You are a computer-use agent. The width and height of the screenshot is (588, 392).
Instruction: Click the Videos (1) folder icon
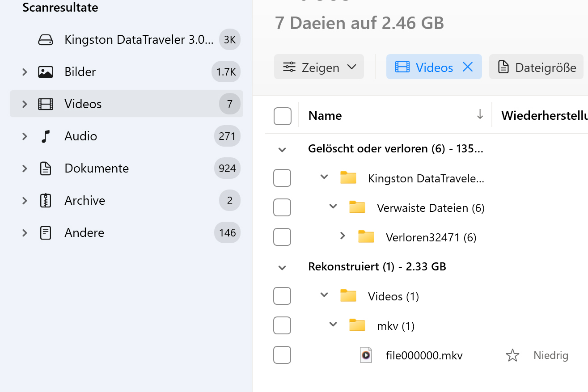348,295
